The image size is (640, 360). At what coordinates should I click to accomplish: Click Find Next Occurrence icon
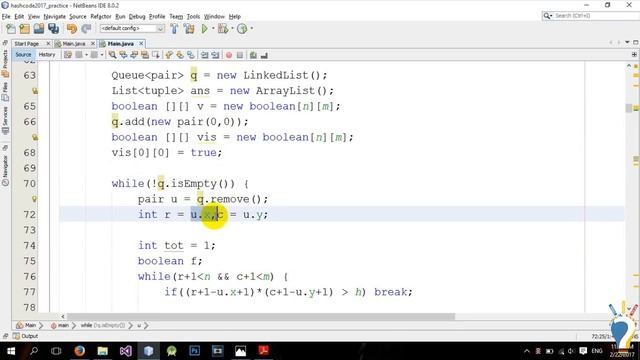pyautogui.click(x=134, y=55)
